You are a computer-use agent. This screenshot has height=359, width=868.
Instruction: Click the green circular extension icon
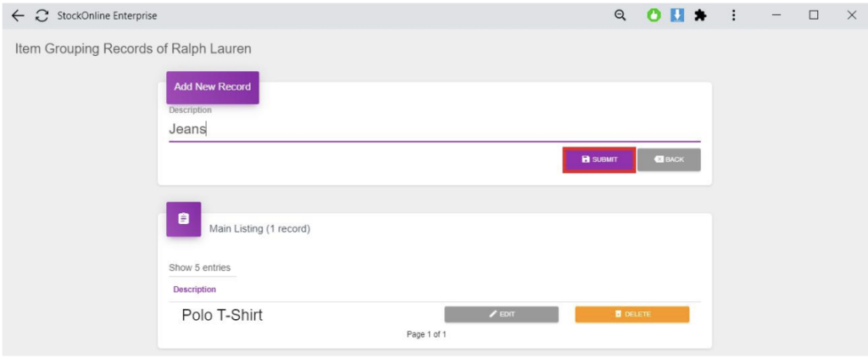[x=654, y=15]
